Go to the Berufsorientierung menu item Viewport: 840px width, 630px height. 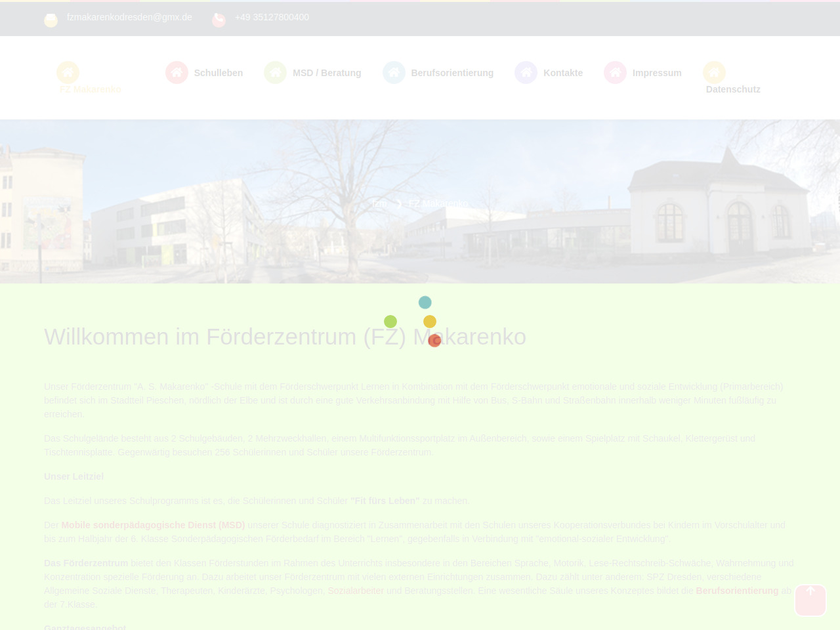pos(451,73)
